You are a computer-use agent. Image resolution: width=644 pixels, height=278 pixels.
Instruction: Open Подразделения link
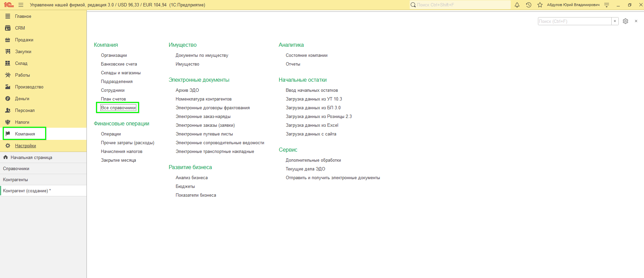pyautogui.click(x=117, y=81)
